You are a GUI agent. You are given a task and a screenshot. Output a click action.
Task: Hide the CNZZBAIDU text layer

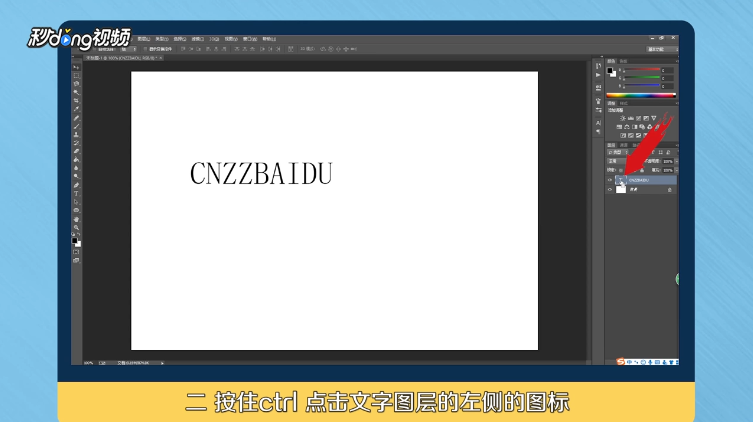point(610,180)
